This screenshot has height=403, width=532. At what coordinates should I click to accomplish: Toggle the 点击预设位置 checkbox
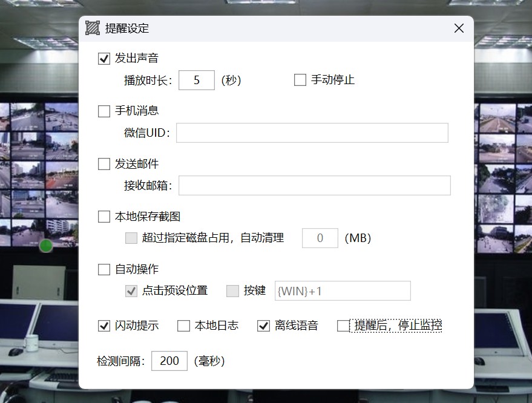tap(131, 291)
